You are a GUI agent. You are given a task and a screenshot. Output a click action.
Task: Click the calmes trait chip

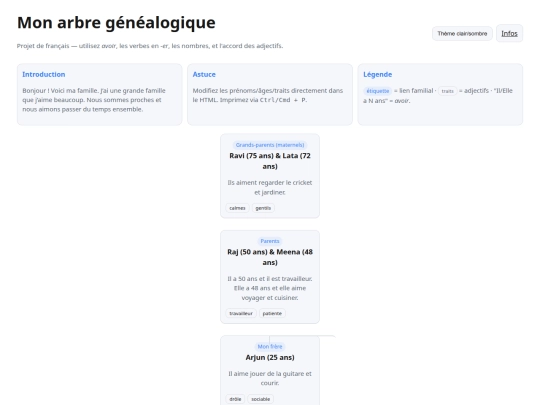coord(237,208)
